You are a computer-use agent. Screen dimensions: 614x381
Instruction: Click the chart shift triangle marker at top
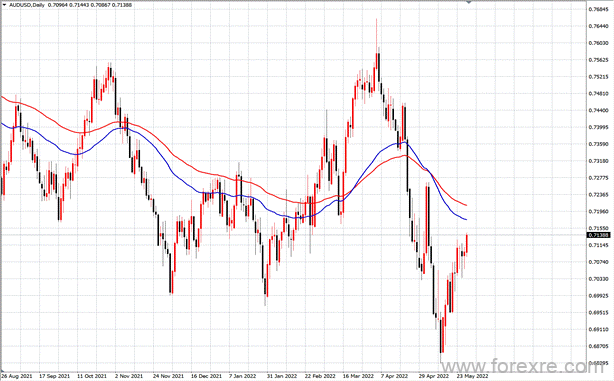pyautogui.click(x=469, y=2)
